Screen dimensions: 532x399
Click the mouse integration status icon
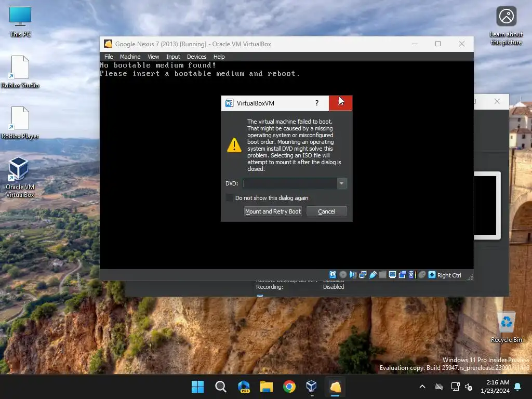pos(422,275)
